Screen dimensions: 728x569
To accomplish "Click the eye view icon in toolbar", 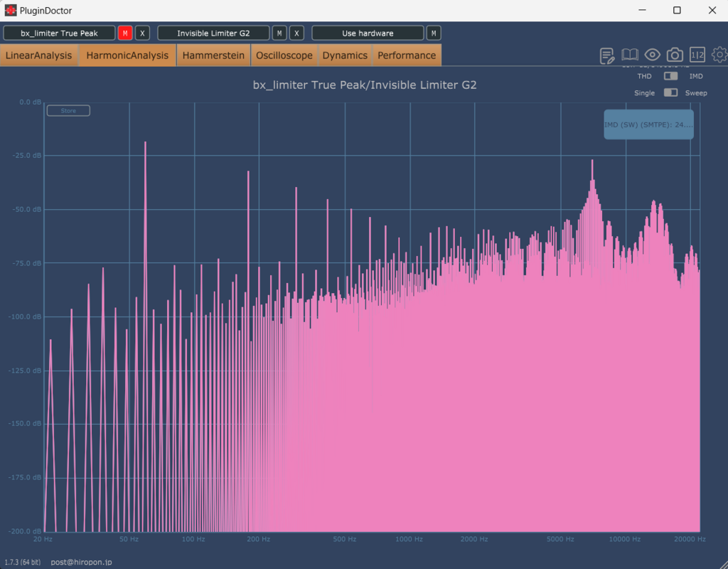I will (x=653, y=55).
